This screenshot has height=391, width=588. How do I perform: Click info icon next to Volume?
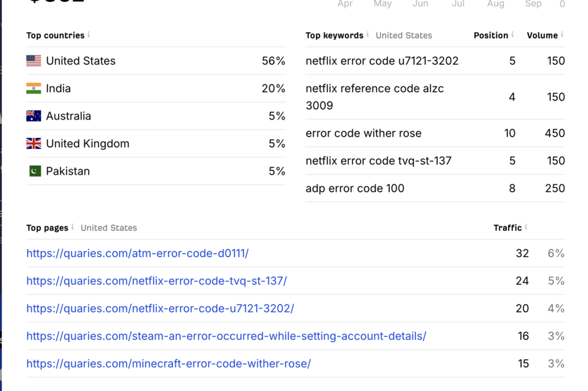[x=562, y=34]
